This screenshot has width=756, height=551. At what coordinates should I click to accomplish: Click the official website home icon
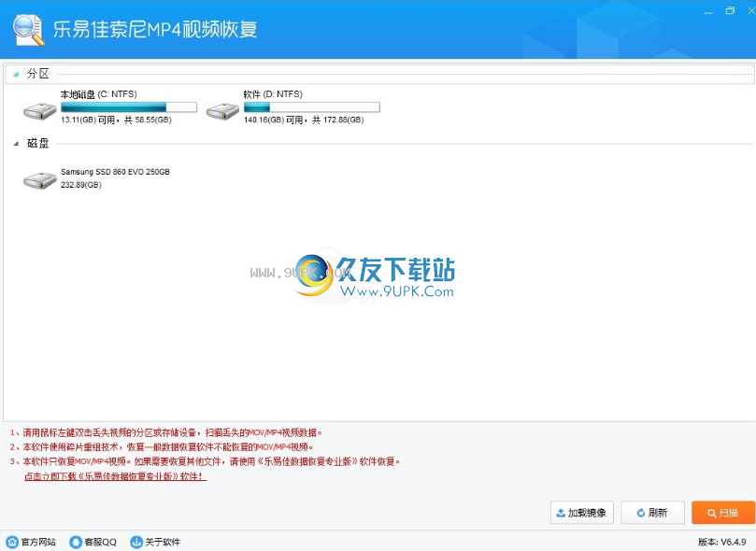(x=12, y=542)
